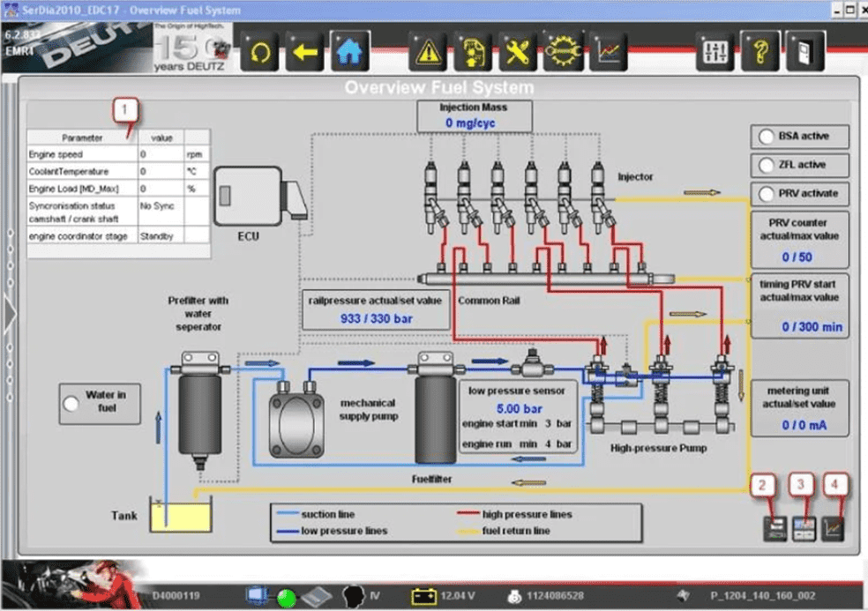Open help via the question mark icon
Screen dimensions: 868x611
[x=760, y=52]
